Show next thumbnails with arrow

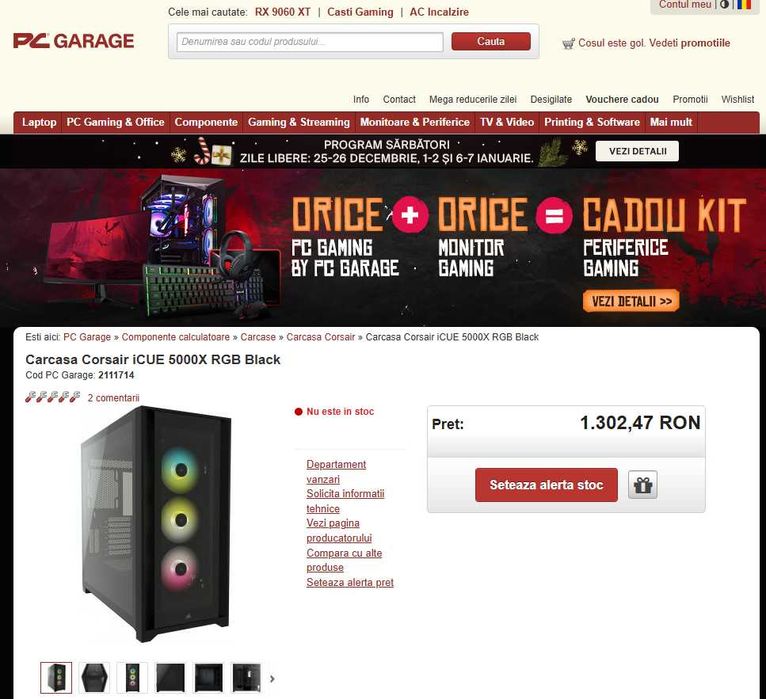(273, 678)
